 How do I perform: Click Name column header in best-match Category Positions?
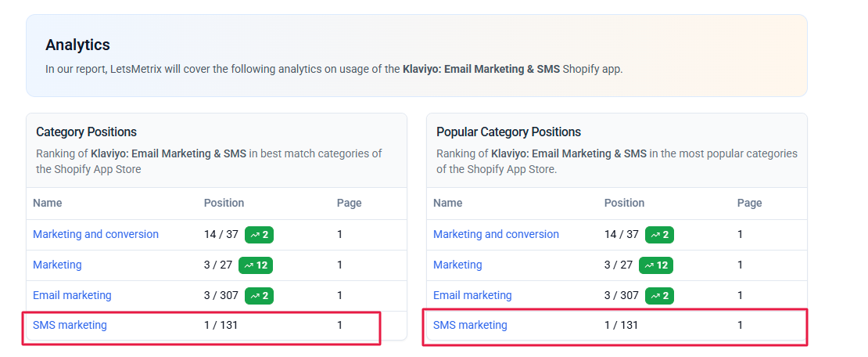point(47,203)
